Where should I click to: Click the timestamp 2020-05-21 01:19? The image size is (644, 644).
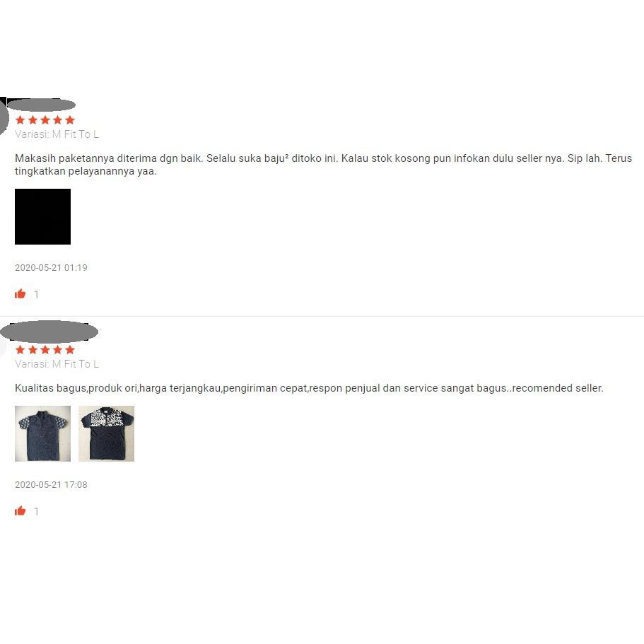point(51,267)
